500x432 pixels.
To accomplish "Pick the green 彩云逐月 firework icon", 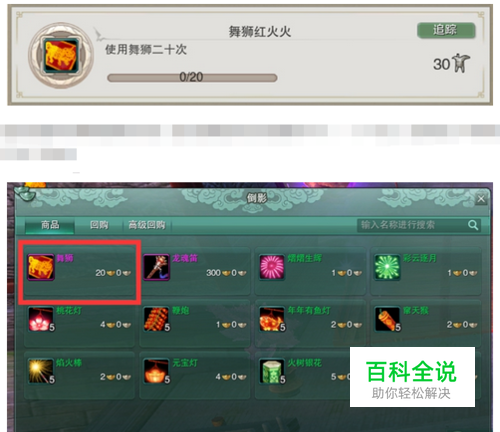I will pos(387,267).
